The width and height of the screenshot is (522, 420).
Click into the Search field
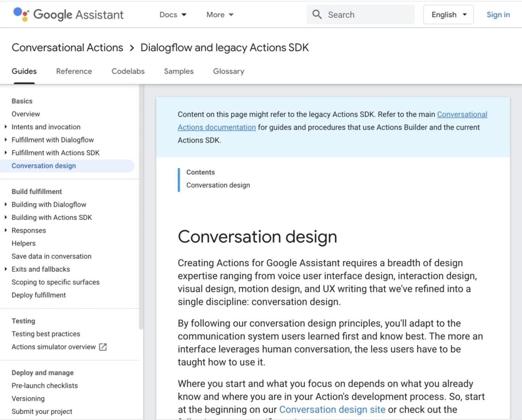point(361,14)
